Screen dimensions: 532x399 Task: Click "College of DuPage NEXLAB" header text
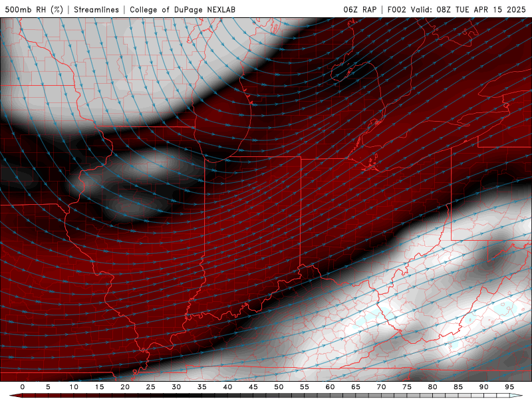(x=182, y=9)
